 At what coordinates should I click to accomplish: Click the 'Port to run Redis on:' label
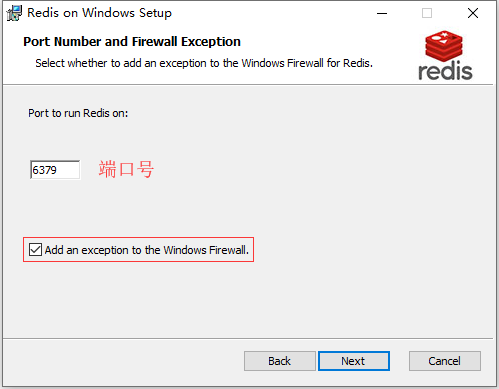78,113
